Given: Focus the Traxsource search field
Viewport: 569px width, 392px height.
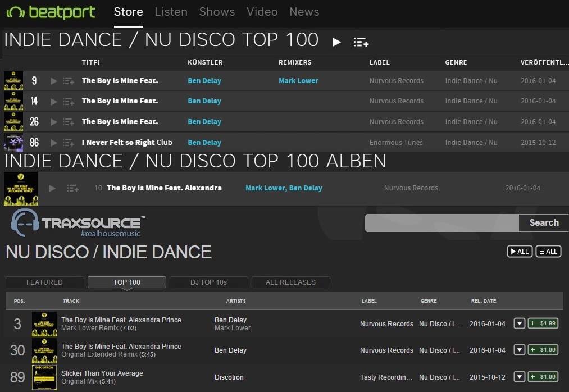Looking at the screenshot, I should pos(441,222).
